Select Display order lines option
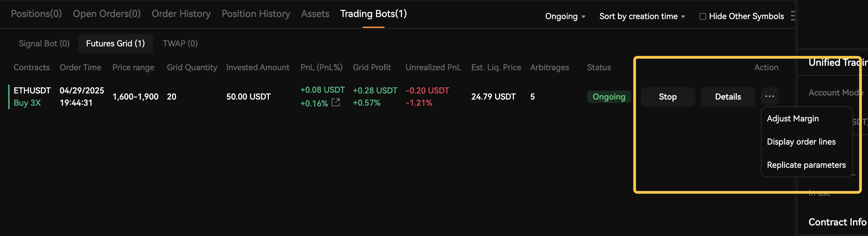 coord(801,142)
